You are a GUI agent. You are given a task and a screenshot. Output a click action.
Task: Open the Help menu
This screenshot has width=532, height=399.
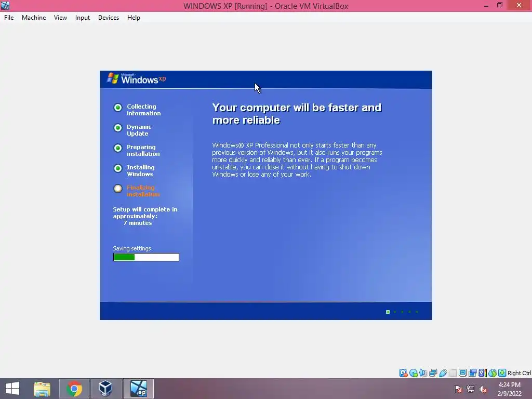click(134, 18)
